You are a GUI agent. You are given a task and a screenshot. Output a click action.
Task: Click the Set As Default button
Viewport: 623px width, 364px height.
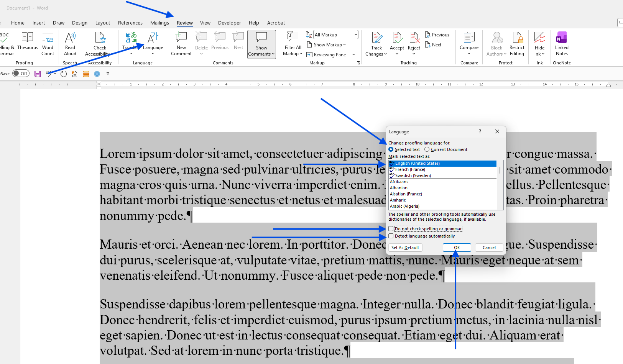pos(405,248)
